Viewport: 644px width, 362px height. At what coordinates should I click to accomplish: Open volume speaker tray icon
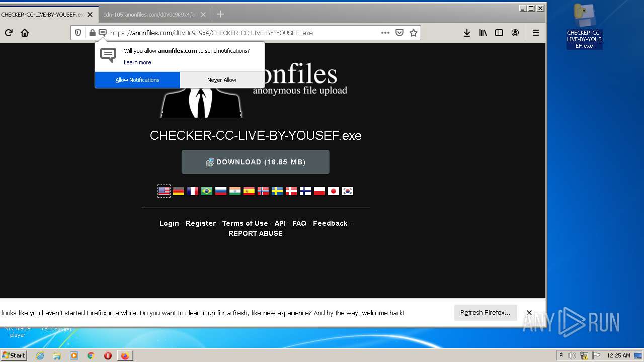572,355
